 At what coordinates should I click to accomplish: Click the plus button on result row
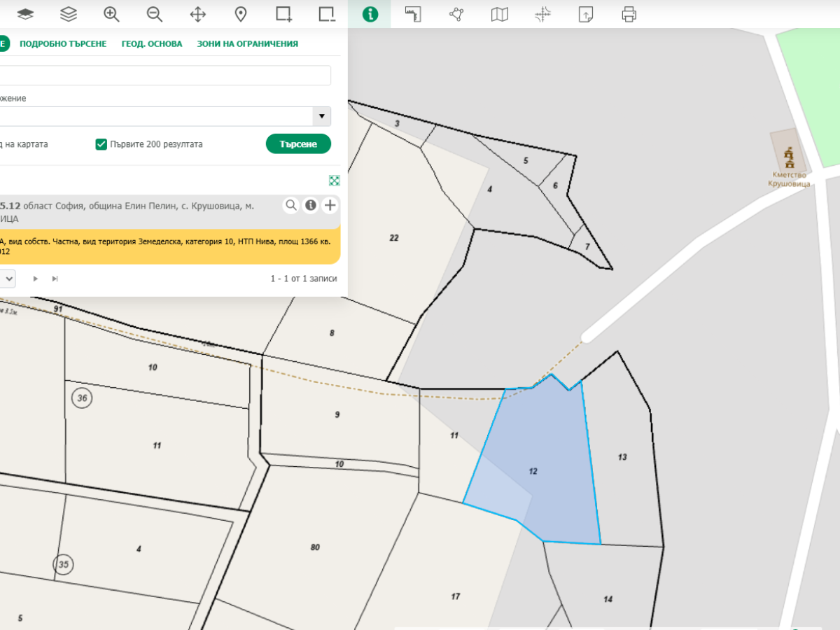(x=330, y=205)
